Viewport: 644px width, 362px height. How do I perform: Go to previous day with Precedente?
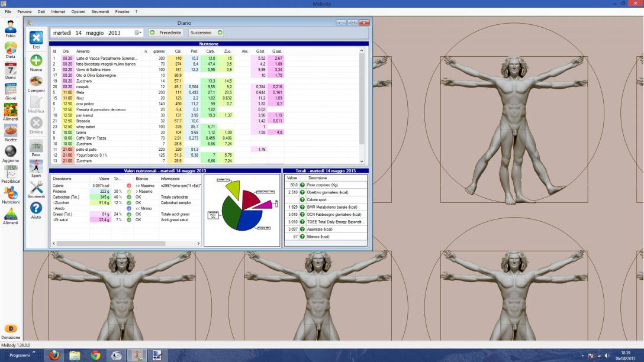coord(165,33)
